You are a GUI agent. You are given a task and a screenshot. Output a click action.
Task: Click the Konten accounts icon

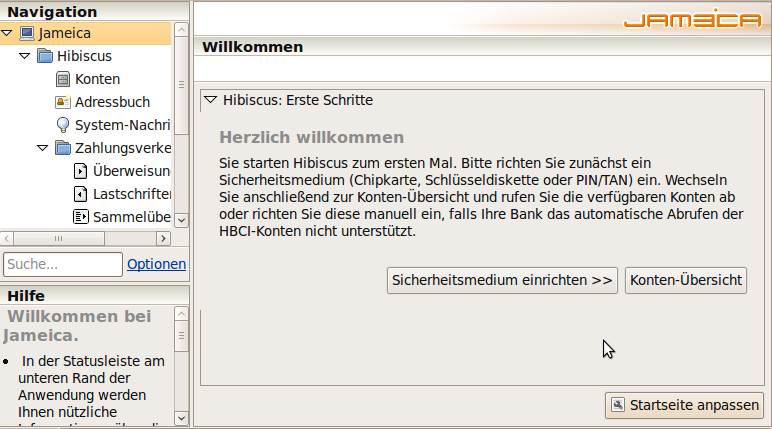click(x=63, y=79)
